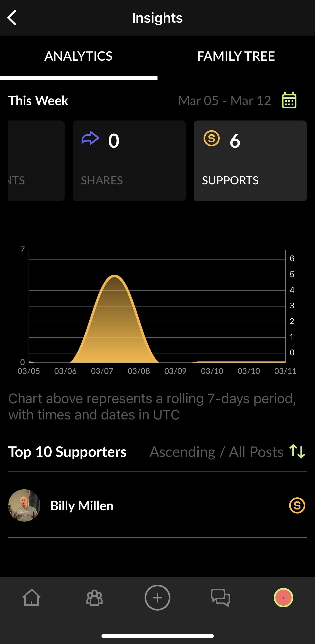Tap the coin icon beside Billy Millen
The image size is (315, 644).
297,505
